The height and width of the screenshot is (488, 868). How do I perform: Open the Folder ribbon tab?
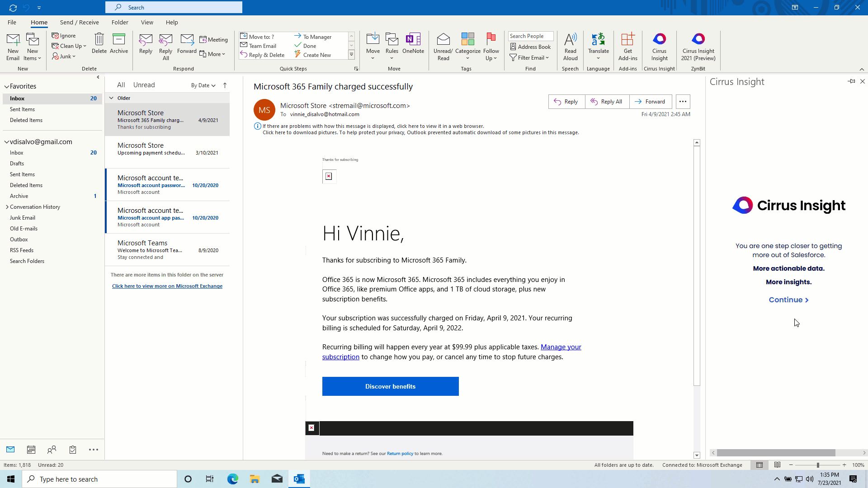coord(120,22)
